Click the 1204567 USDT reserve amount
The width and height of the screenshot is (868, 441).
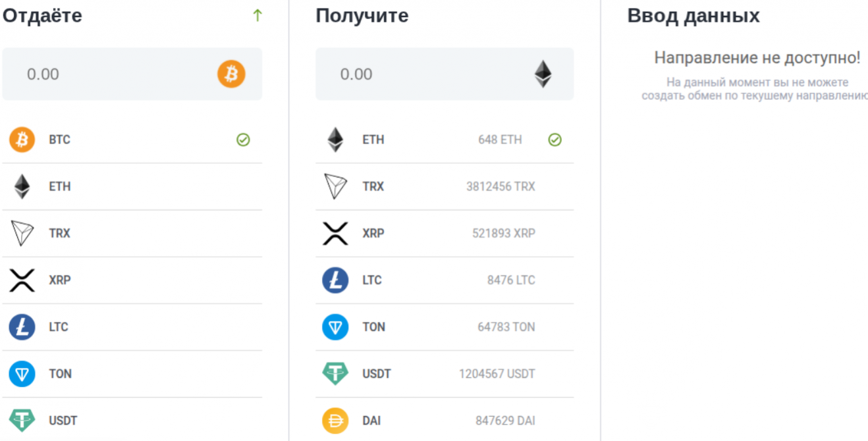point(497,374)
